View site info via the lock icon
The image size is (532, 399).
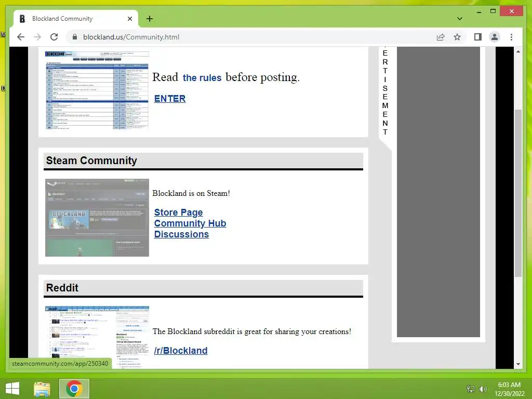point(75,37)
